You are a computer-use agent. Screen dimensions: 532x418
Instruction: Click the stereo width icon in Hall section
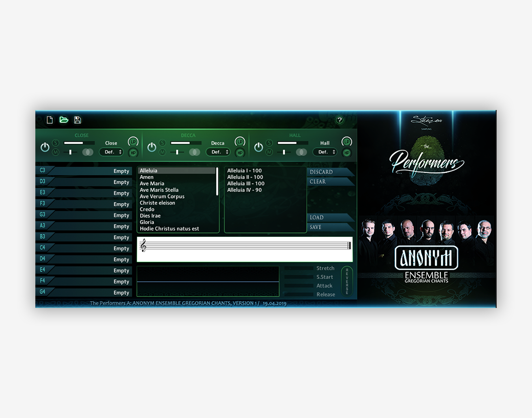301,152
